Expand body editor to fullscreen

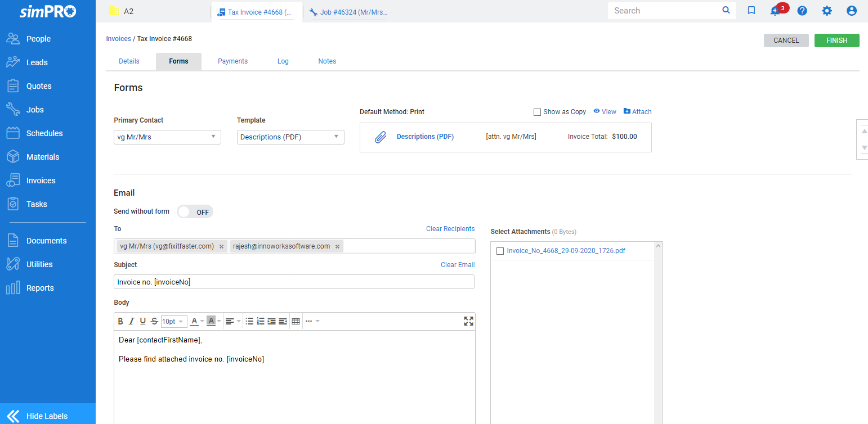pos(468,321)
